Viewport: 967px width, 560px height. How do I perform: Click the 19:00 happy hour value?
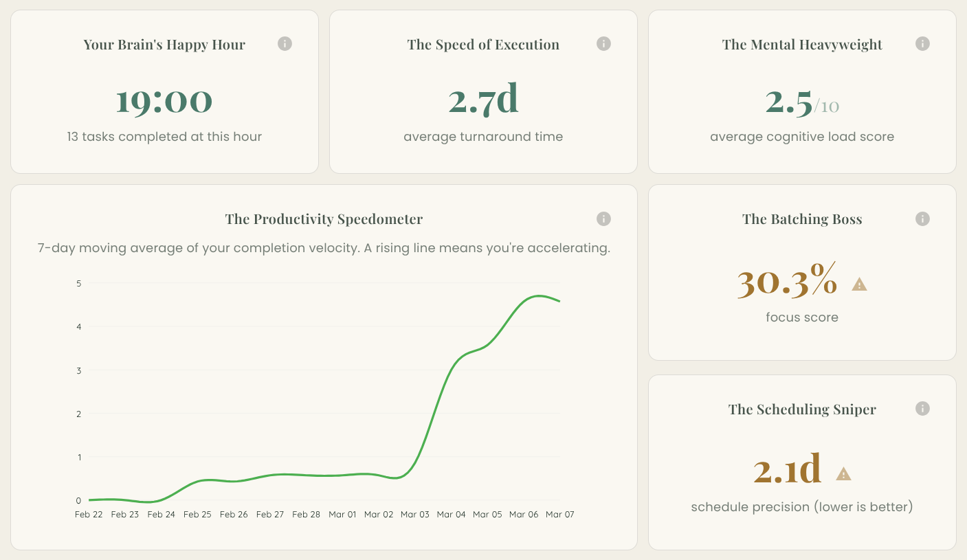click(x=164, y=100)
